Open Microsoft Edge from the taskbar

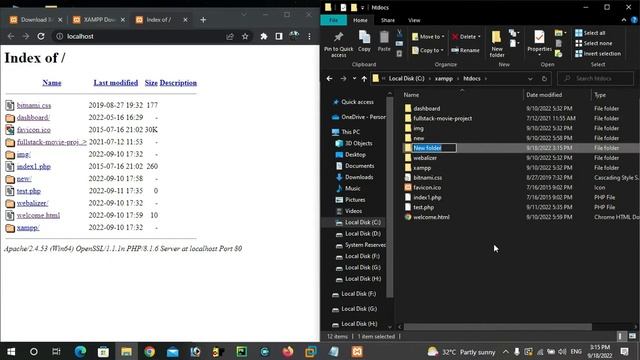tap(80, 351)
